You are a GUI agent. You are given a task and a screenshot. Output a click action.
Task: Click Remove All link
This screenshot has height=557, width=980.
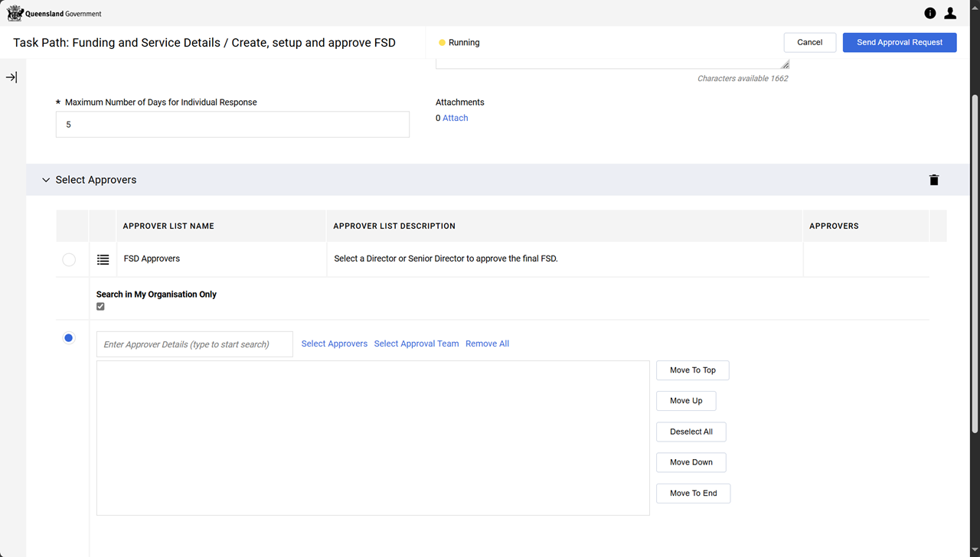(487, 344)
